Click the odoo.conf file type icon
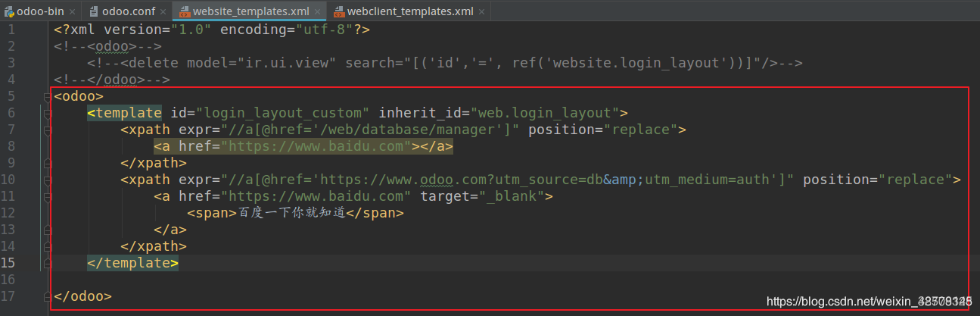Image resolution: width=980 pixels, height=316 pixels. pos(95,11)
